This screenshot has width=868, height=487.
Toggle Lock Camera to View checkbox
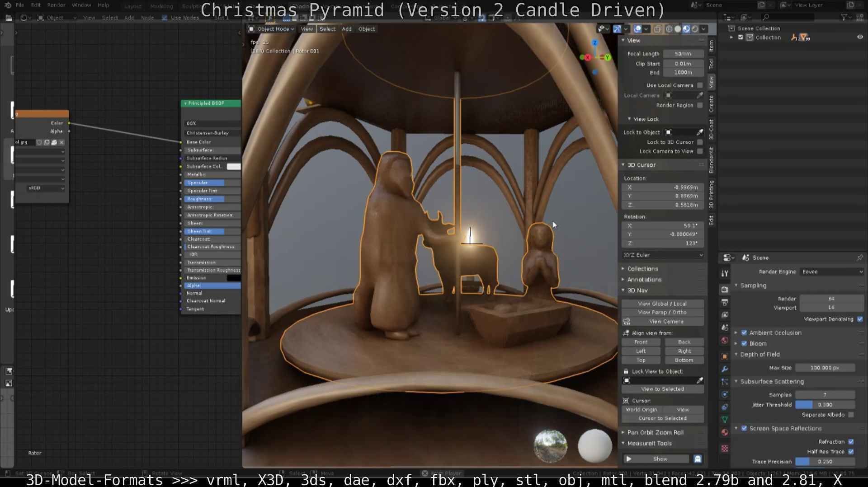click(x=700, y=151)
